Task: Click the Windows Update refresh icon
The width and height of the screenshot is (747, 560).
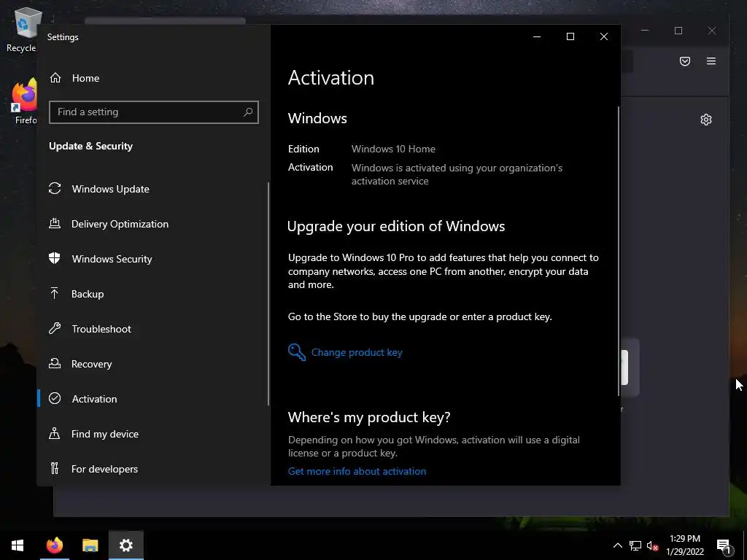Action: click(x=55, y=189)
